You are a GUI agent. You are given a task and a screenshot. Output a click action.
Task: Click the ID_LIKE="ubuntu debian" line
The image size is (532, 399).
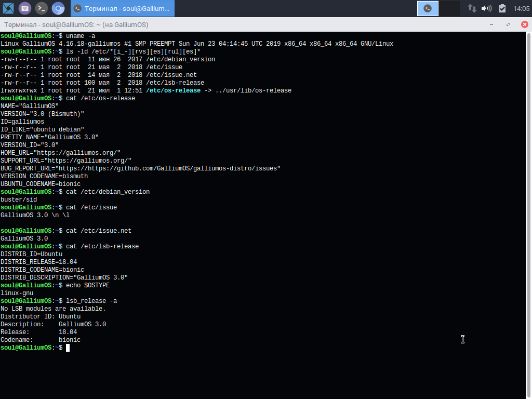click(x=42, y=129)
